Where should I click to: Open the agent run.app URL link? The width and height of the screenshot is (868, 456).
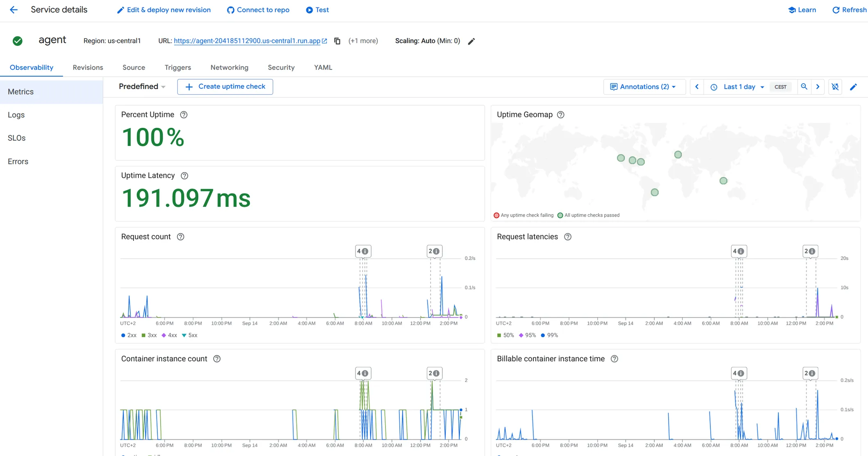click(247, 41)
